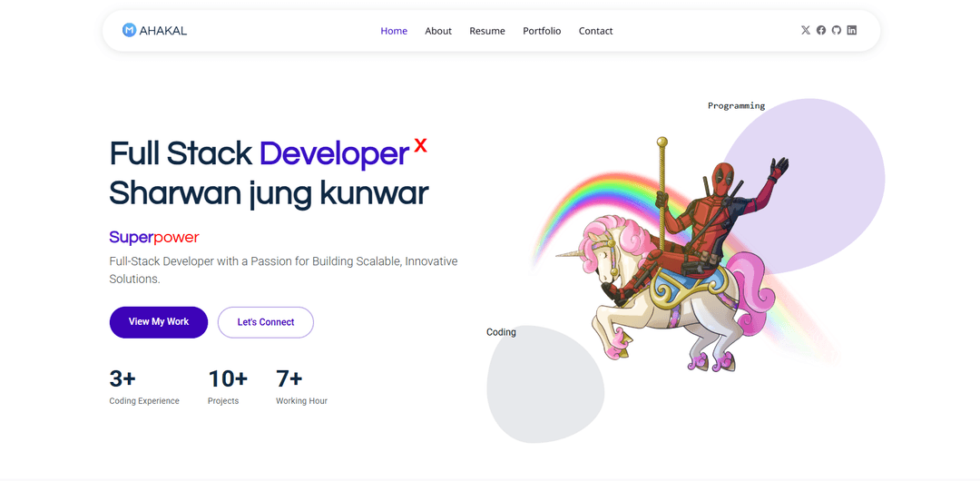Viewport: 980px width, 481px height.
Task: Click the '7+' Working Hour stat
Action: click(289, 379)
